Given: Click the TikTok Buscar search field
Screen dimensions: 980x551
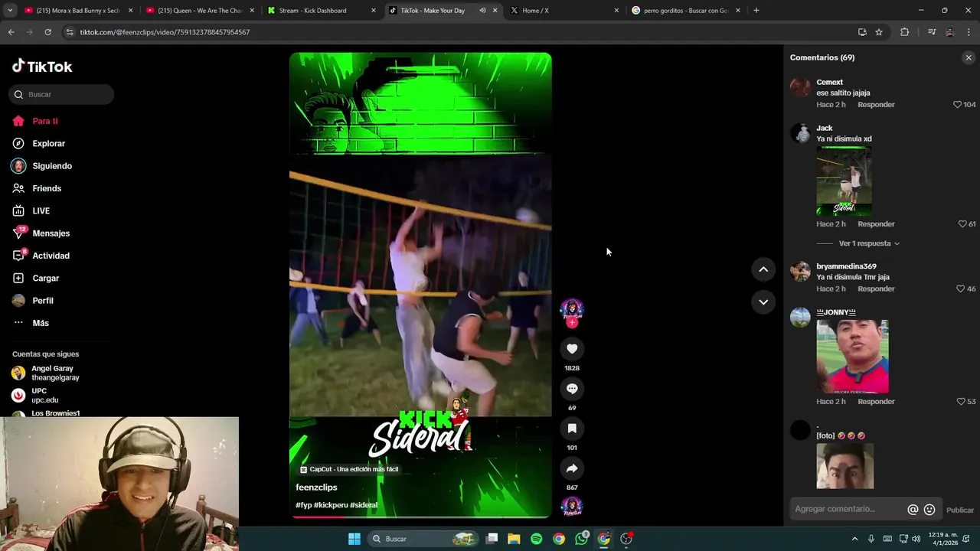Looking at the screenshot, I should pos(61,94).
